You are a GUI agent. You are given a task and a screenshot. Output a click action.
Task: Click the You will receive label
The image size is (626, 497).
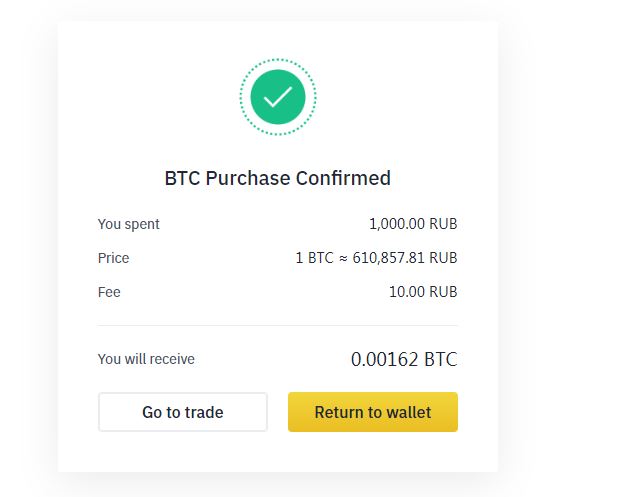click(x=146, y=359)
